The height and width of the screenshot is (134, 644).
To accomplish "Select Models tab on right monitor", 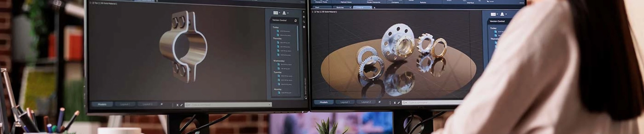I will click(x=324, y=102).
